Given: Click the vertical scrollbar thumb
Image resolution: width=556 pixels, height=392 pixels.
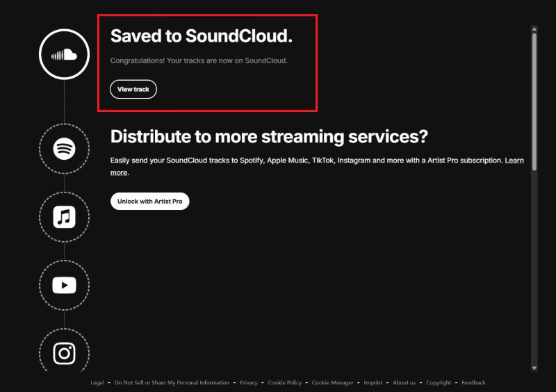Looking at the screenshot, I should (534, 102).
